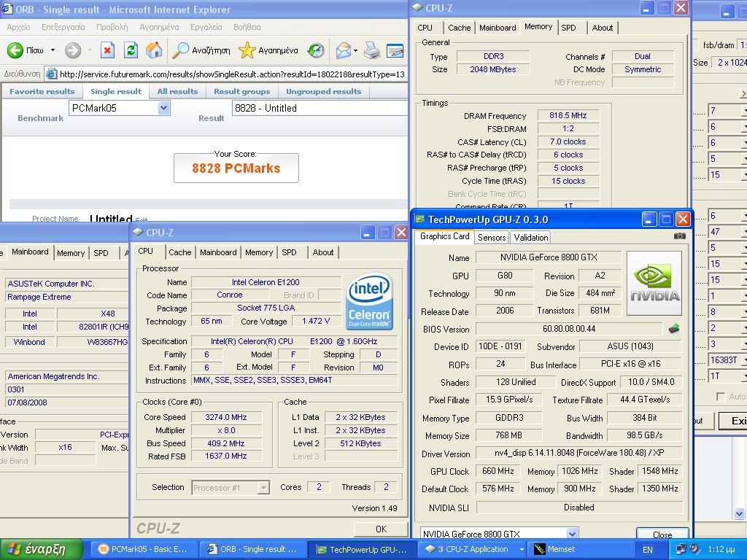Save the BIOS with the GPU-Z chip icon
Viewport: 747px width, 560px height.
tap(674, 329)
